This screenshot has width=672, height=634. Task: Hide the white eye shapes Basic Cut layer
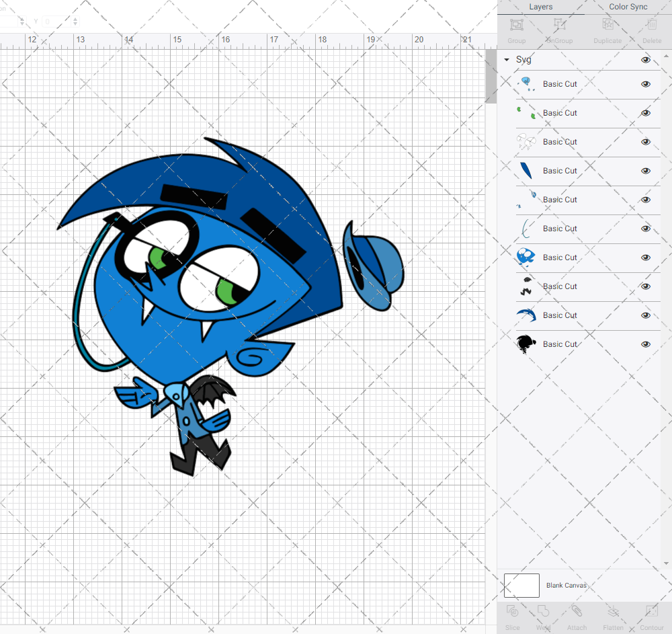coord(645,142)
